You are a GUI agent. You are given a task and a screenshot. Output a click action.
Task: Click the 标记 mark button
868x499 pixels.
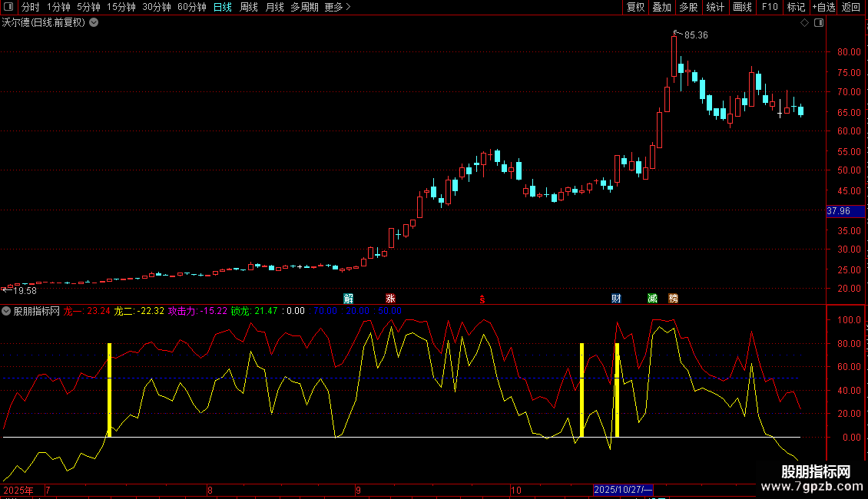click(x=796, y=7)
